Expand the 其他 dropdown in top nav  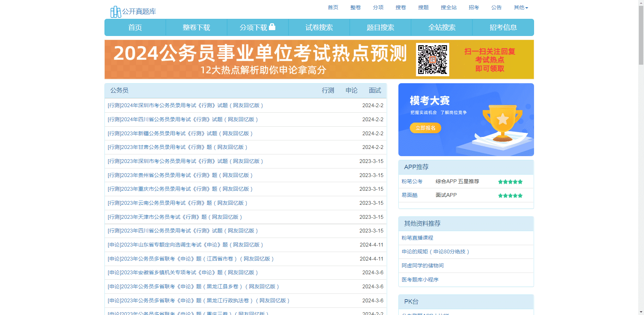click(521, 8)
